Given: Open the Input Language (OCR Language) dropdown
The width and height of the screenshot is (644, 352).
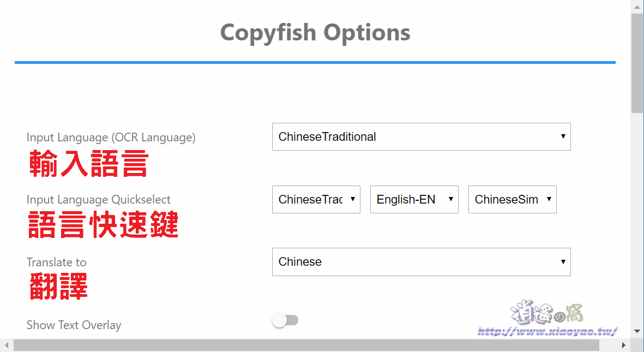Looking at the screenshot, I should point(421,136).
